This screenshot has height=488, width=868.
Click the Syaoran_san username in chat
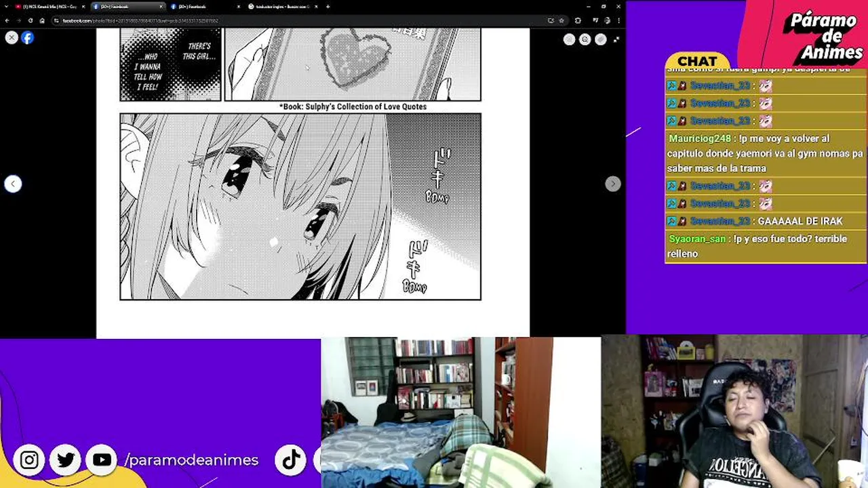coord(697,239)
